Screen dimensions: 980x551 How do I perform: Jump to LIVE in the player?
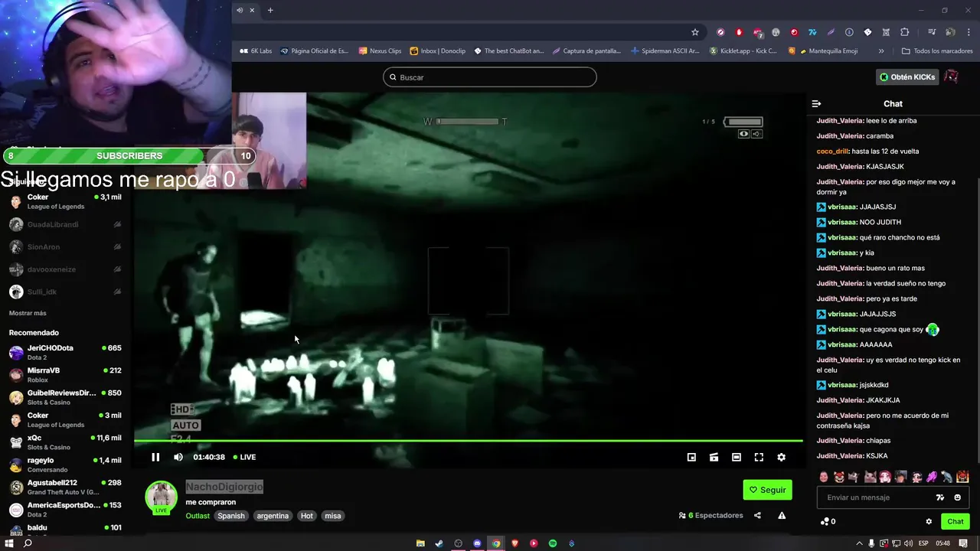tap(244, 457)
